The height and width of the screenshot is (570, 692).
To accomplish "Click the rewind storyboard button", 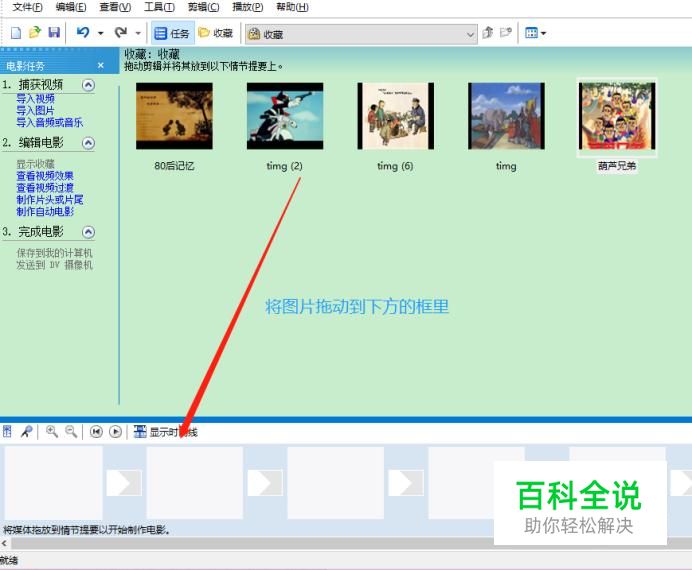I will [96, 431].
